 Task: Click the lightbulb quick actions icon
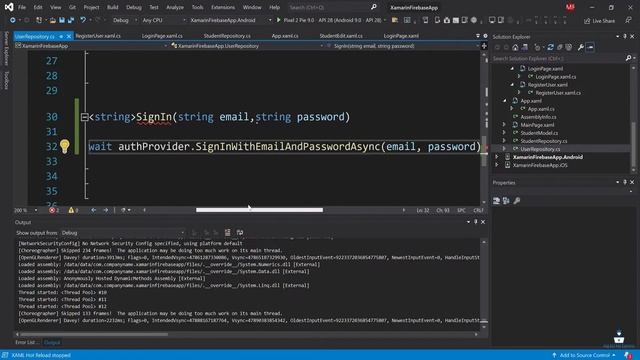click(x=64, y=146)
